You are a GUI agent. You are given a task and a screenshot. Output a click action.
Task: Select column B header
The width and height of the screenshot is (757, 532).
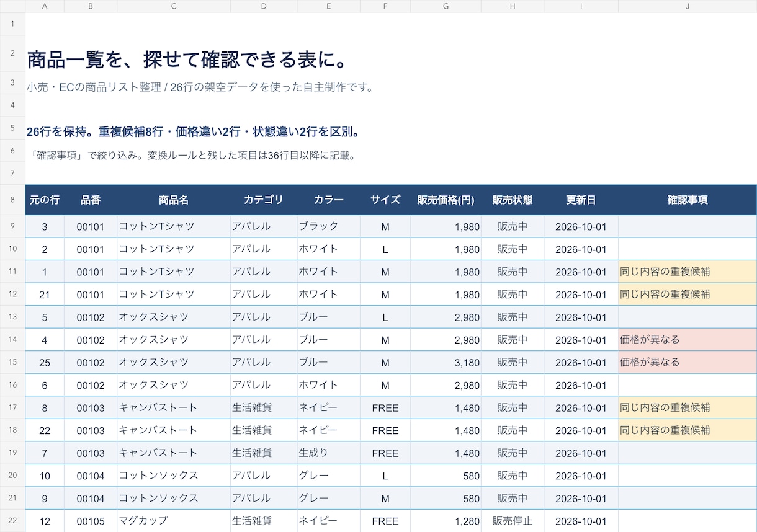point(91,6)
